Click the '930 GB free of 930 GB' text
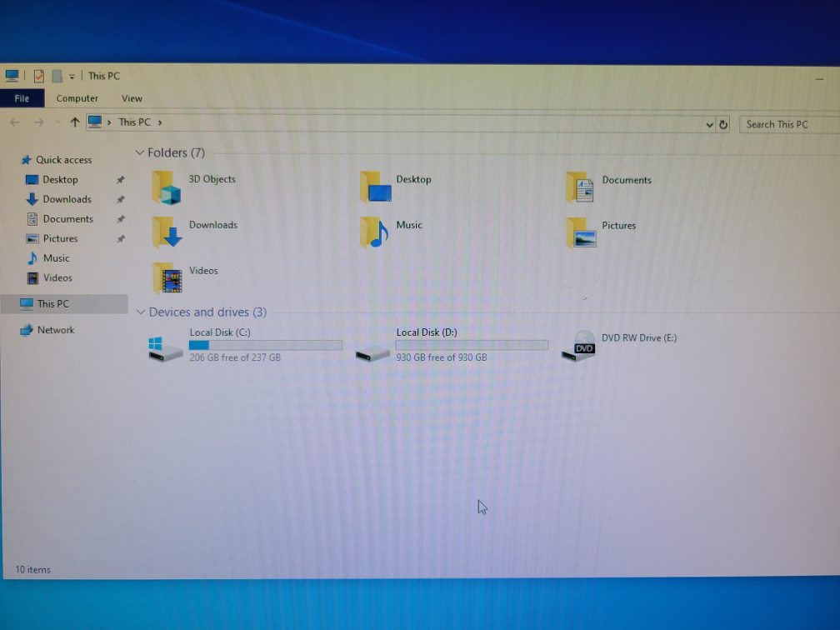The width and height of the screenshot is (840, 630). 442,357
